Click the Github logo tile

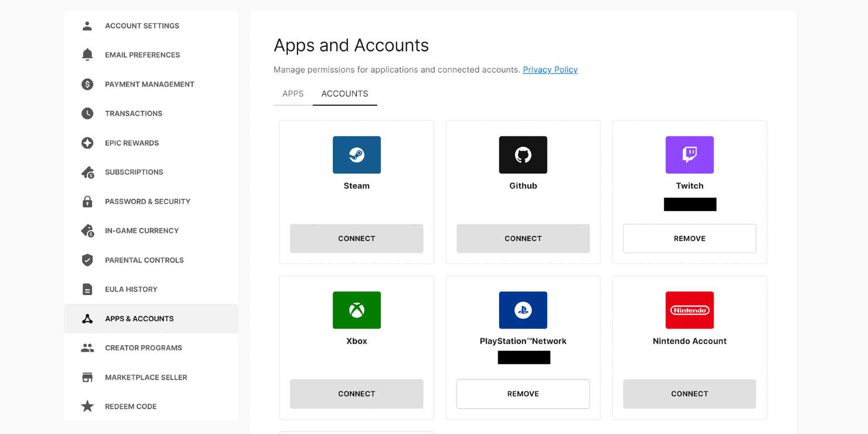(x=523, y=155)
